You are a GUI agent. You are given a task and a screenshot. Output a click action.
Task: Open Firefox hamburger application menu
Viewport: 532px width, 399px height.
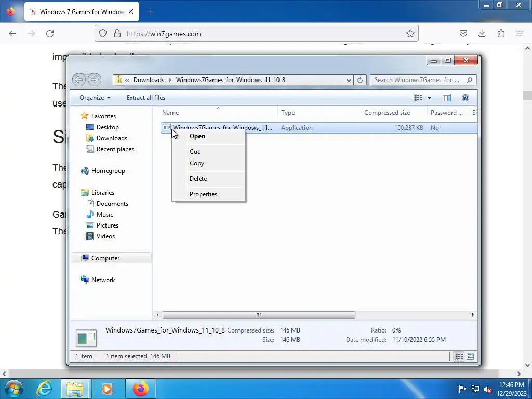[x=520, y=33]
